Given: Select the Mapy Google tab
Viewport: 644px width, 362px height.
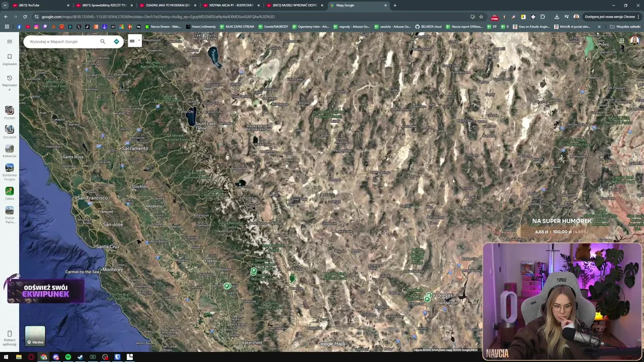Looking at the screenshot, I should tap(358, 5).
